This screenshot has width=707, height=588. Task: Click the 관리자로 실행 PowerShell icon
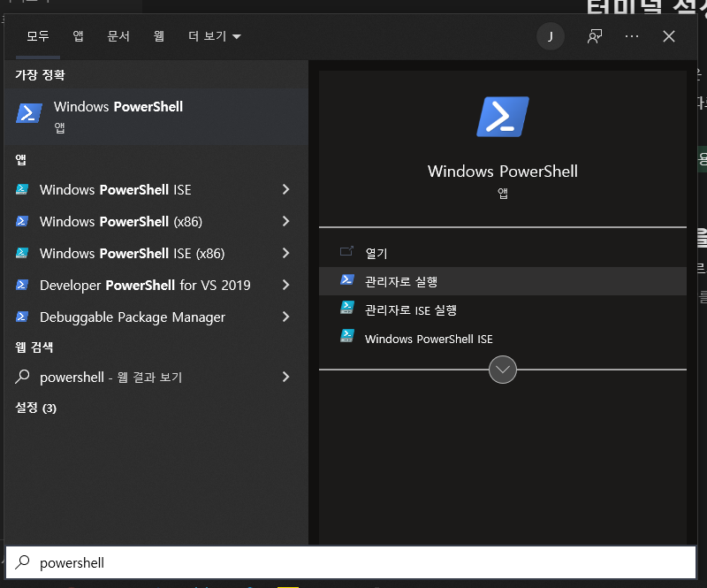click(x=346, y=279)
